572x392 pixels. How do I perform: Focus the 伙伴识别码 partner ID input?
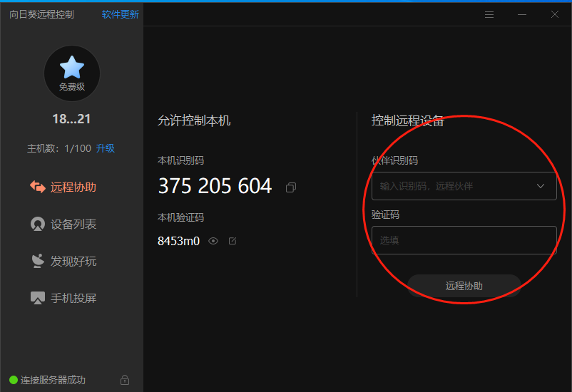(464, 186)
